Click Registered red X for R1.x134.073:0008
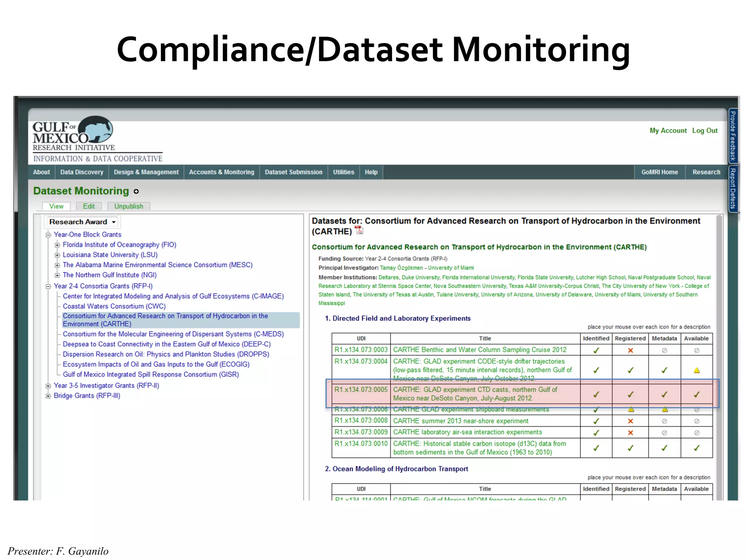Image resolution: width=747 pixels, height=560 pixels. tap(630, 421)
